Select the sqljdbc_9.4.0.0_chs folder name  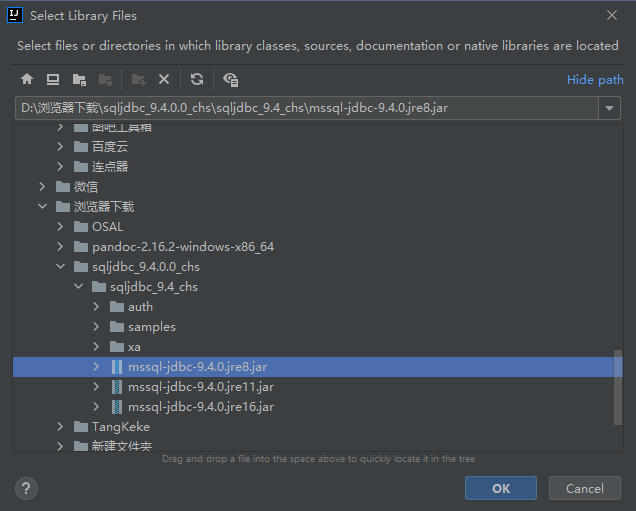point(146,267)
